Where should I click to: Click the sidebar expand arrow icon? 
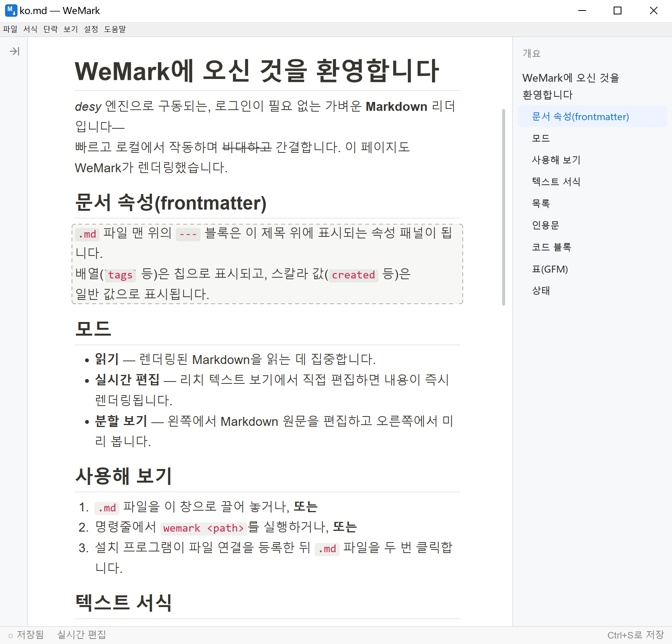tap(14, 51)
